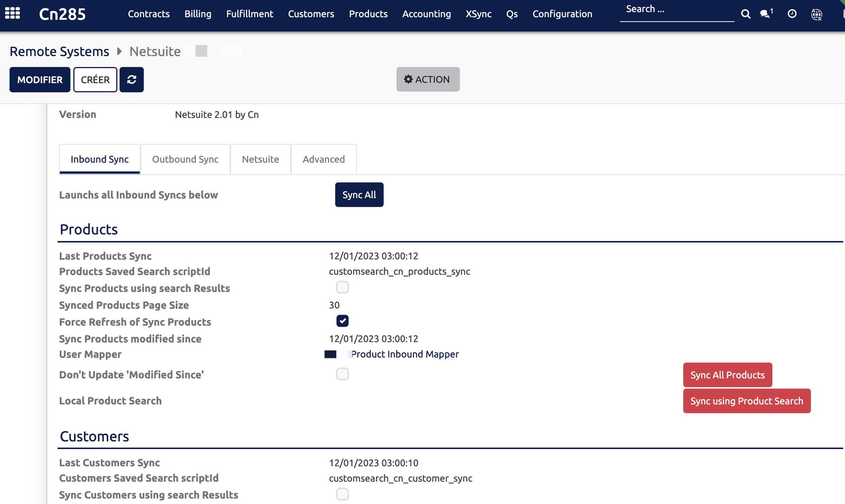Go back to Remote Systems breadcrumb

[x=59, y=51]
